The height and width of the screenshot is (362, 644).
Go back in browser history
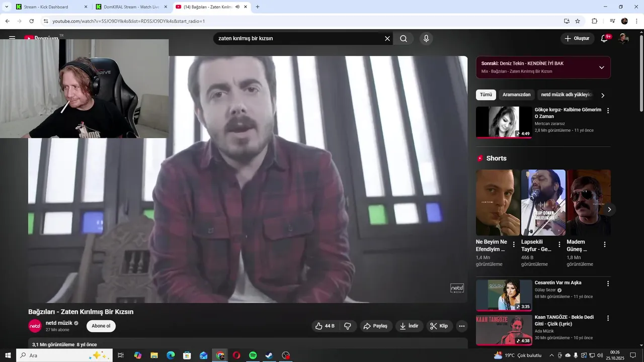(7, 21)
